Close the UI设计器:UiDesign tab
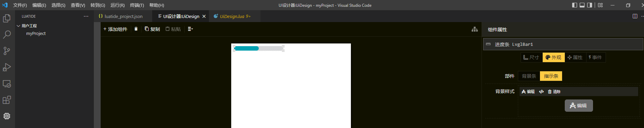The height and width of the screenshot is (128, 644). point(204,16)
